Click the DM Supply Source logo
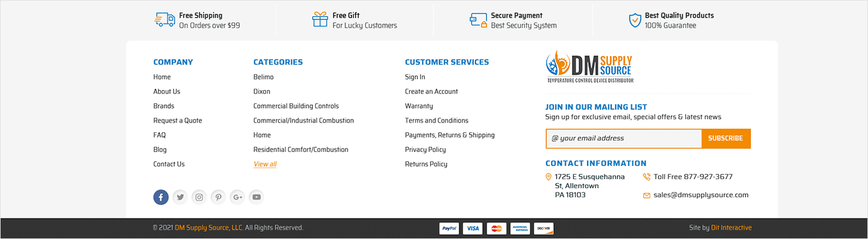Screen dimensions: 868x239 590,66
